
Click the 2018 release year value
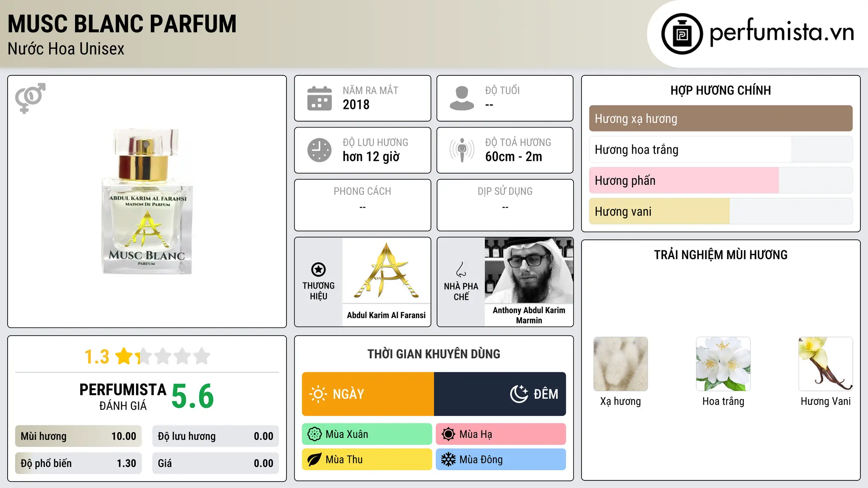point(356,105)
